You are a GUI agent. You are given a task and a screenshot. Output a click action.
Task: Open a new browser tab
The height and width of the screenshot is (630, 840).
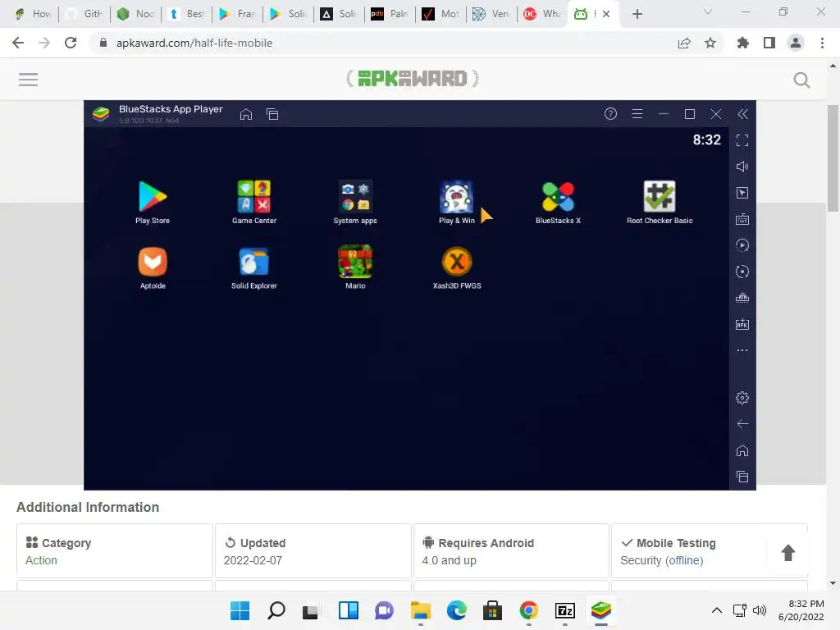coord(637,14)
